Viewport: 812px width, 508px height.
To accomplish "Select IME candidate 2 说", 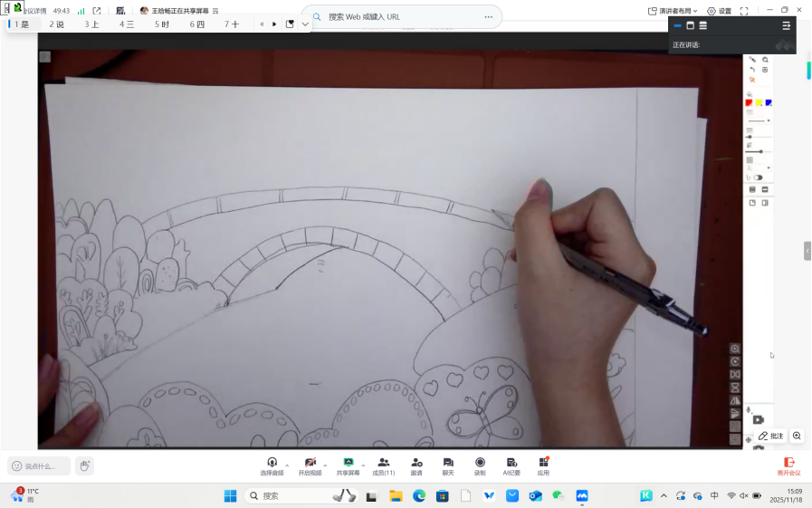I will [x=56, y=24].
